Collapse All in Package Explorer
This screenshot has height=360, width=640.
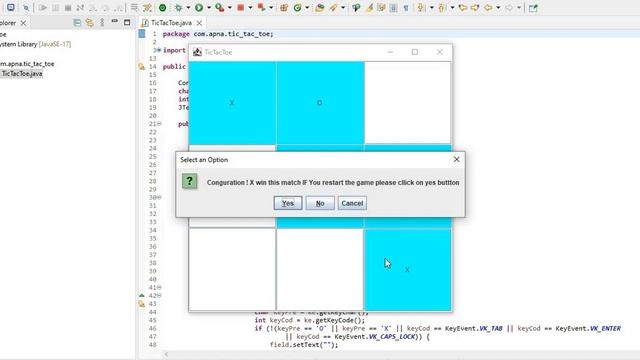point(77,23)
